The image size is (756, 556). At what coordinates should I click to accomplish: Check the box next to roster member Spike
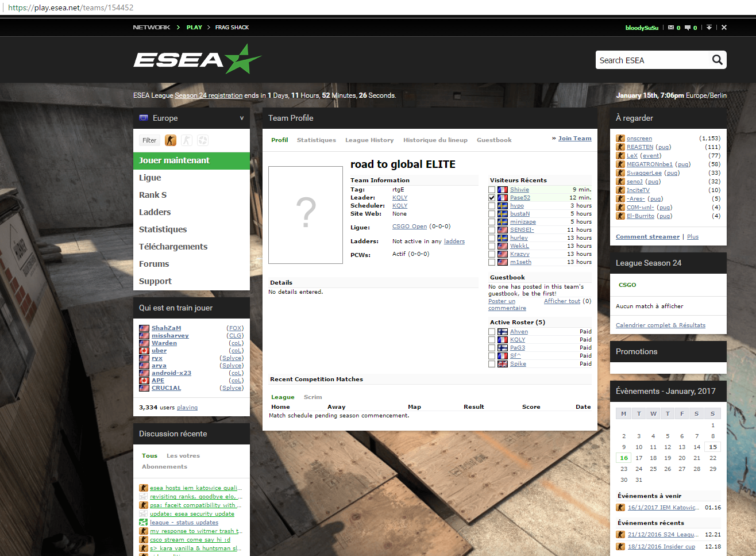[492, 364]
